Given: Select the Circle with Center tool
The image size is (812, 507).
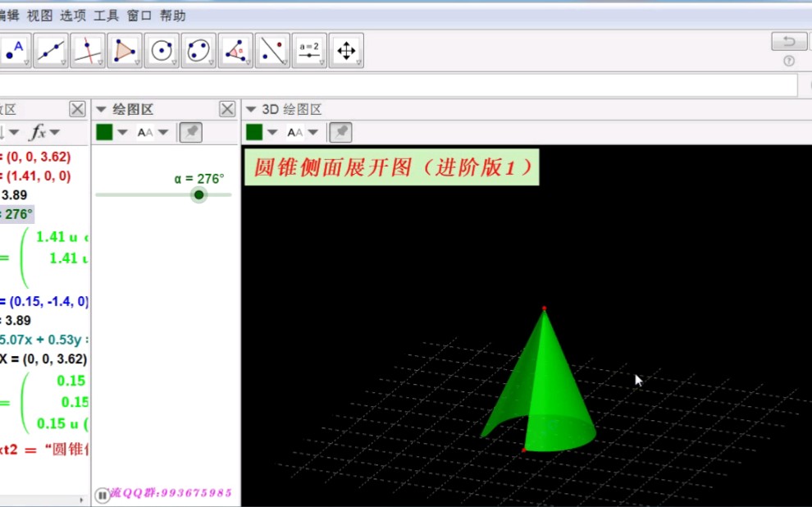Looking at the screenshot, I should [162, 50].
